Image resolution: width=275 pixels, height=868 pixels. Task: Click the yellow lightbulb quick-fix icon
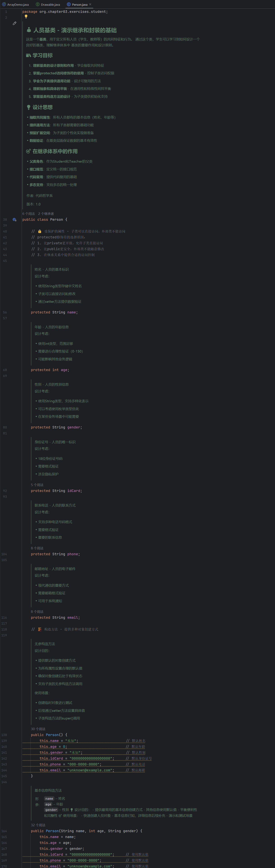(26, 17)
